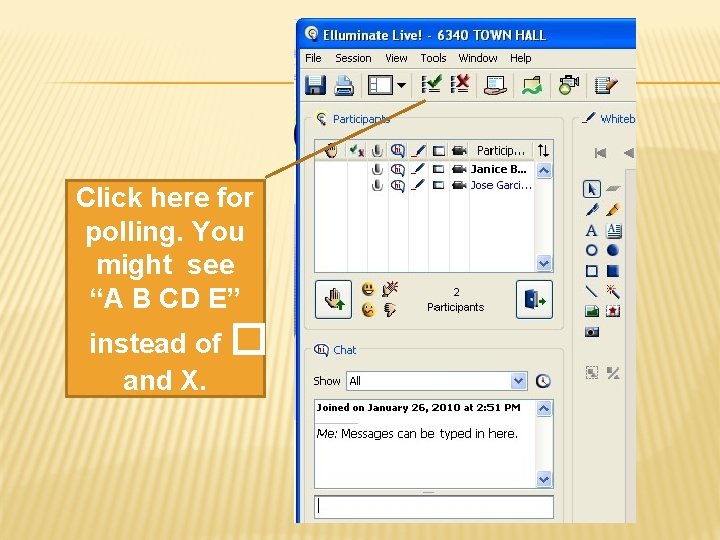Screen dimensions: 720x540
Task: Click the whiteboard pen column header
Action: point(418,151)
